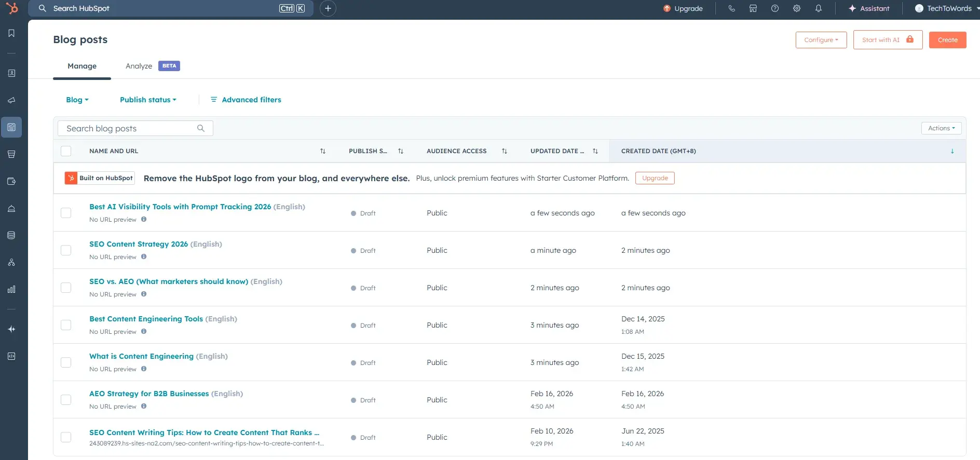Image resolution: width=980 pixels, height=460 pixels.
Task: Open the Reporting bar chart sidebar icon
Action: [x=11, y=289]
